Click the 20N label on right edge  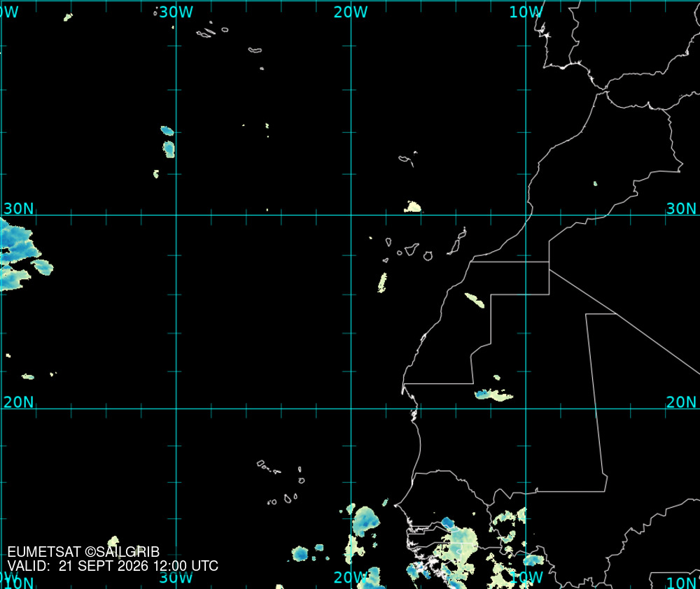(681, 402)
